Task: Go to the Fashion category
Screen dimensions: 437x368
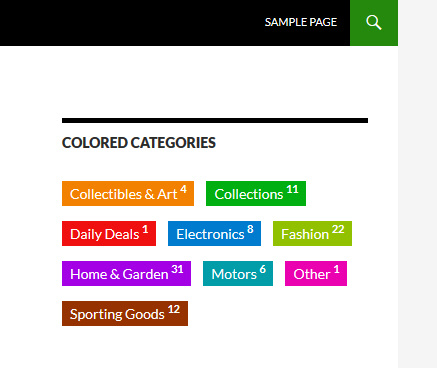Action: (x=312, y=234)
